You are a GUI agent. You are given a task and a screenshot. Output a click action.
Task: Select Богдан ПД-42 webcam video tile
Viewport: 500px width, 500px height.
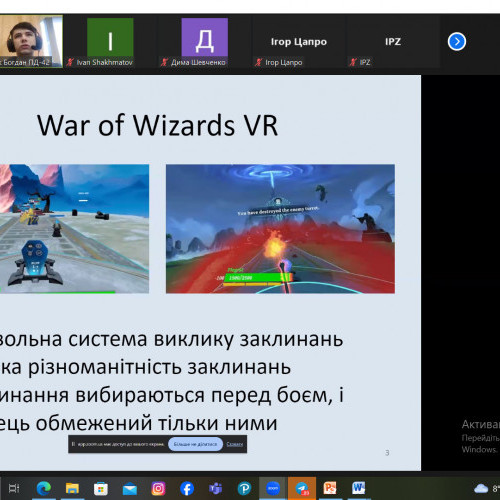tap(31, 41)
